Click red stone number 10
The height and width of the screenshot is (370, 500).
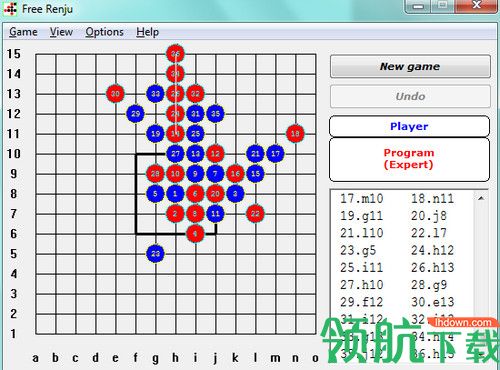pos(175,174)
